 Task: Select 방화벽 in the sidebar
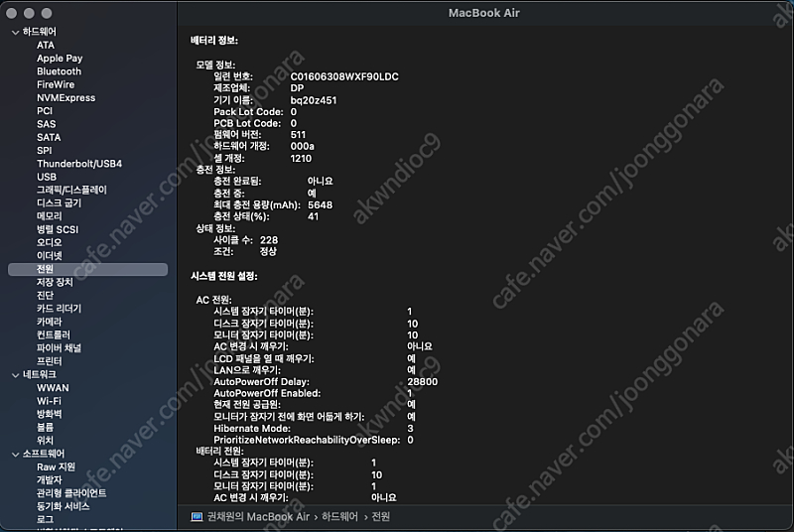click(49, 414)
